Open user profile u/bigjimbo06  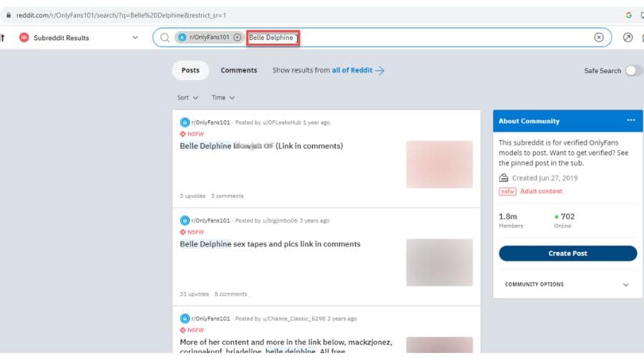(280, 221)
